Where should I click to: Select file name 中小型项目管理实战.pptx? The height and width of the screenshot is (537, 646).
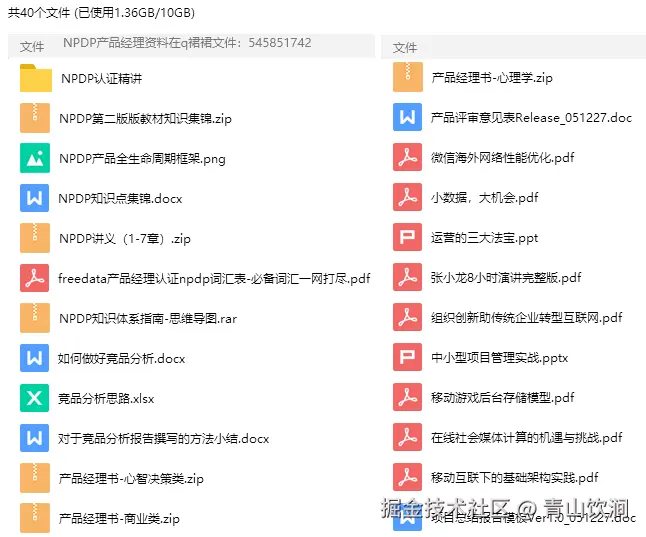[499, 358]
